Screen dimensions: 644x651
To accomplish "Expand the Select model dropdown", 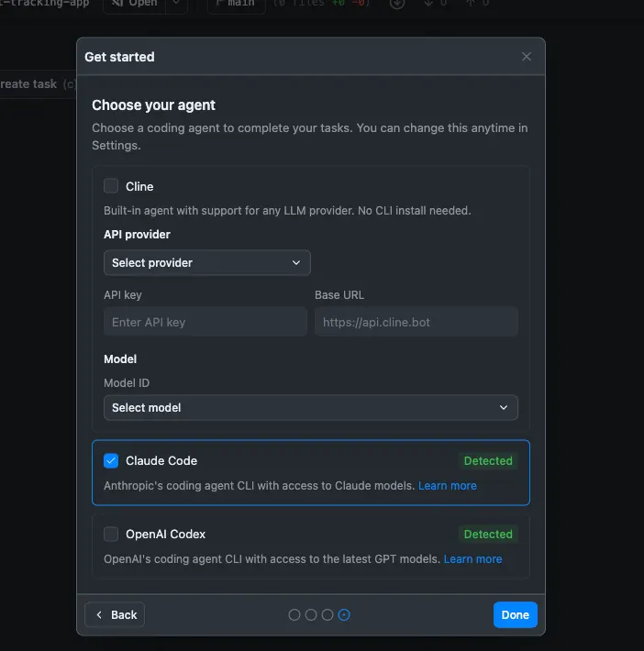I will 311,407.
